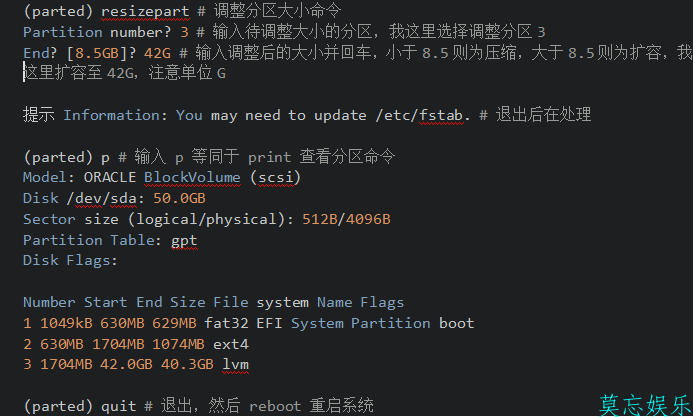Click the 'Number' column header in the table
Image resolution: width=693 pixels, height=417 pixels.
tap(49, 302)
